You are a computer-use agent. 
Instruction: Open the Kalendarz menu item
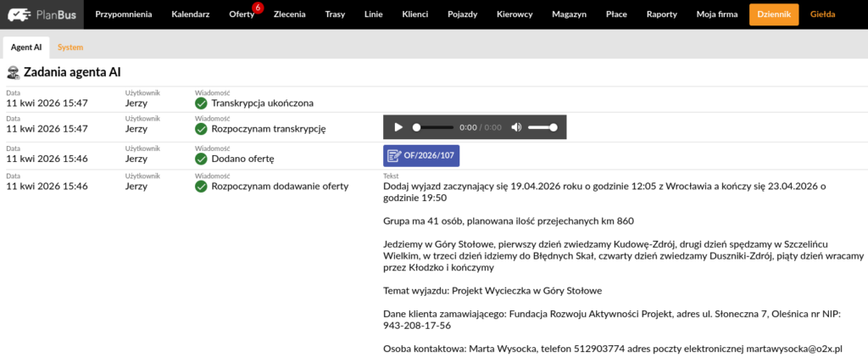pos(191,15)
